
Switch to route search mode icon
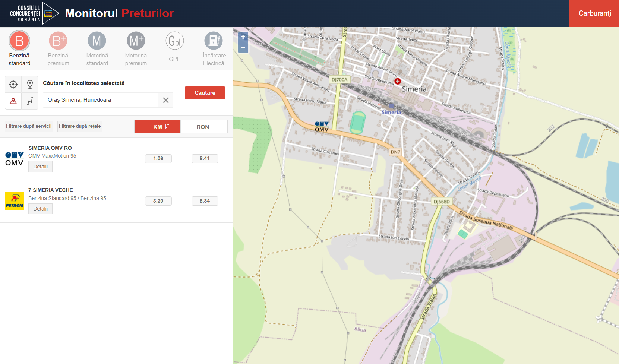[x=30, y=101]
